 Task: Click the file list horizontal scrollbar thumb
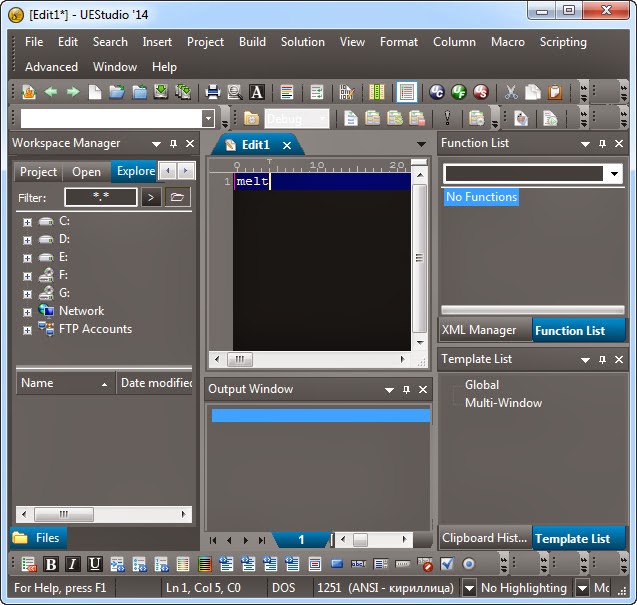coord(64,514)
